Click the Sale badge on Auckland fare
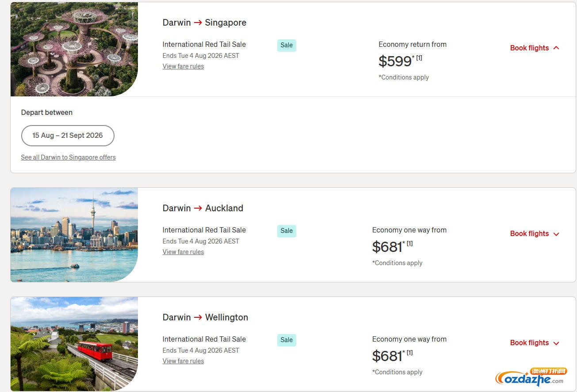577x392 pixels. pyautogui.click(x=287, y=231)
